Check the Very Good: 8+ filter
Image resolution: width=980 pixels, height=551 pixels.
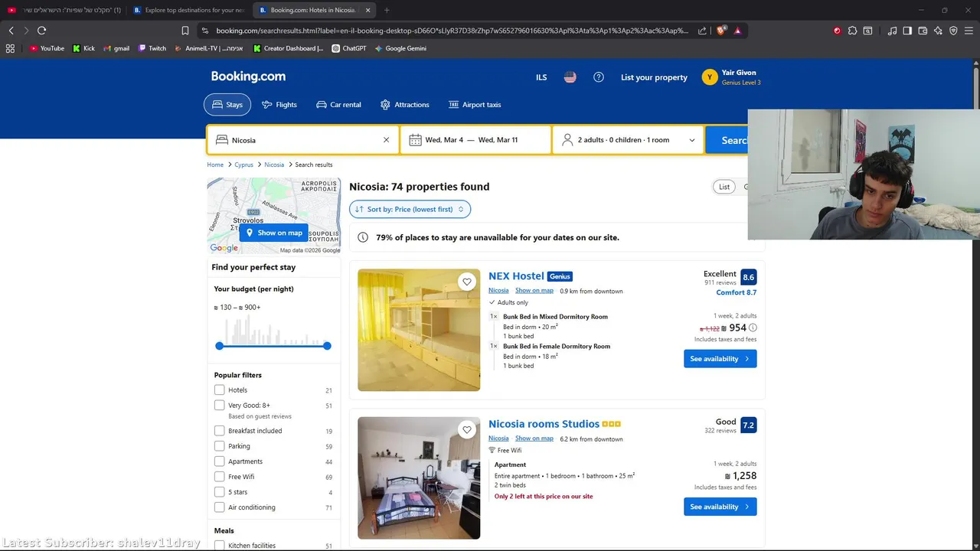[x=219, y=405]
